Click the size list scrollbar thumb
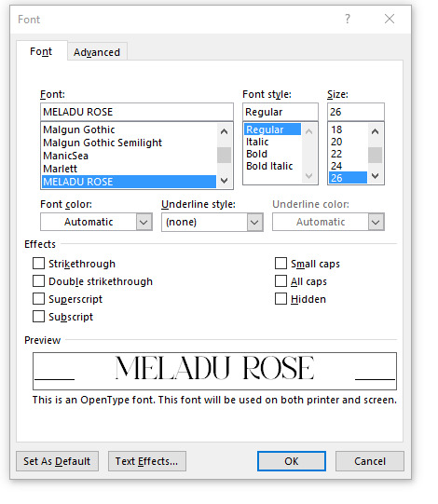 pos(375,155)
